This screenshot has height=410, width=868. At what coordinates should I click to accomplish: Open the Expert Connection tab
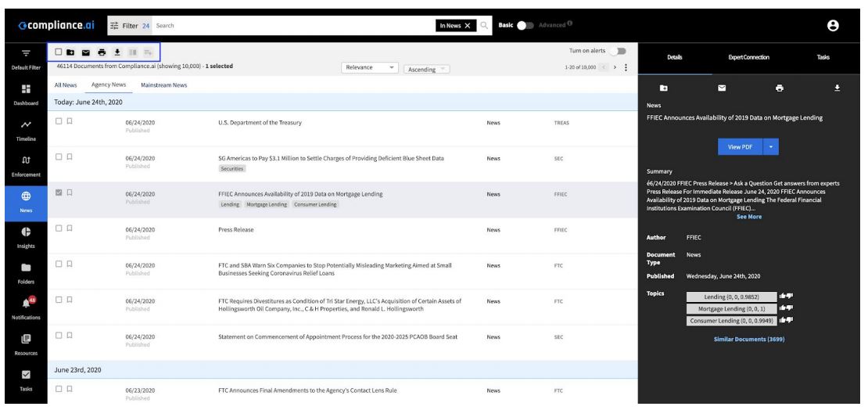pos(748,57)
